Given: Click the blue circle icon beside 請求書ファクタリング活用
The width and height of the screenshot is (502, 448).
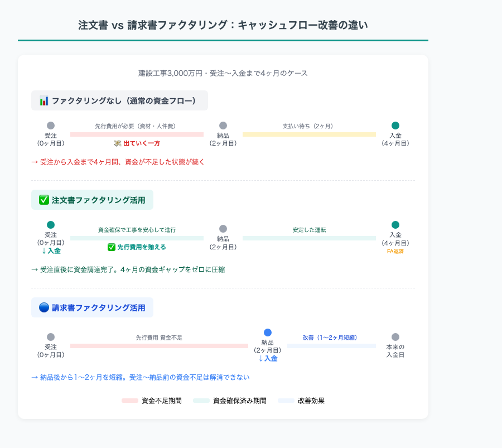Looking at the screenshot, I should click(44, 307).
